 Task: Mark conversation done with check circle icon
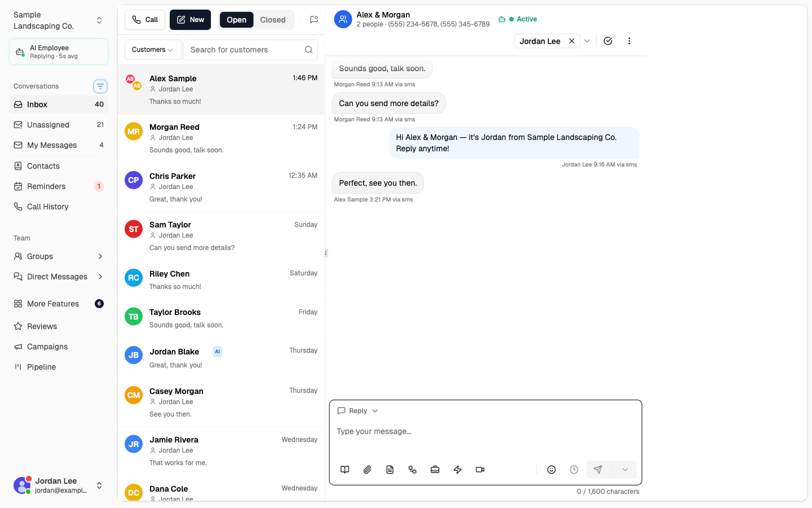coord(608,41)
